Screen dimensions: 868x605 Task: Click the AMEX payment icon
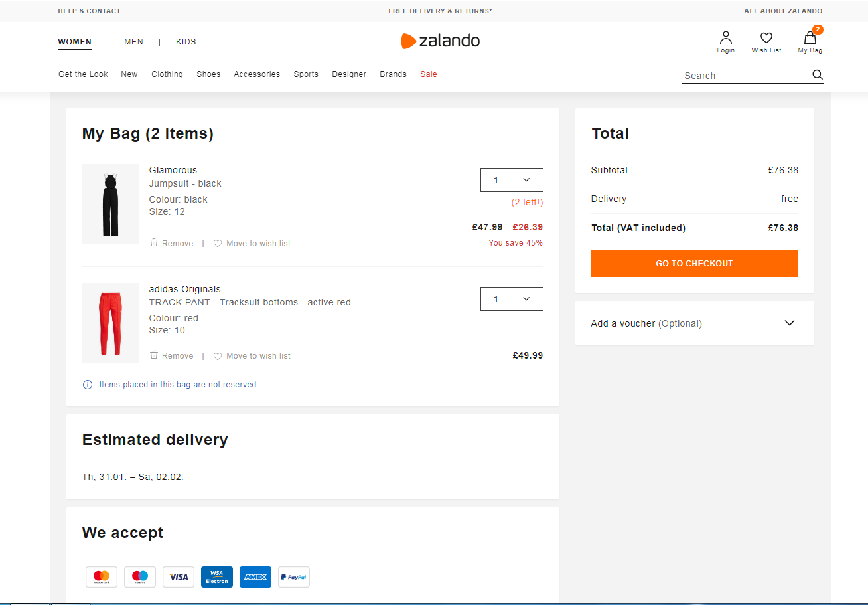(255, 576)
